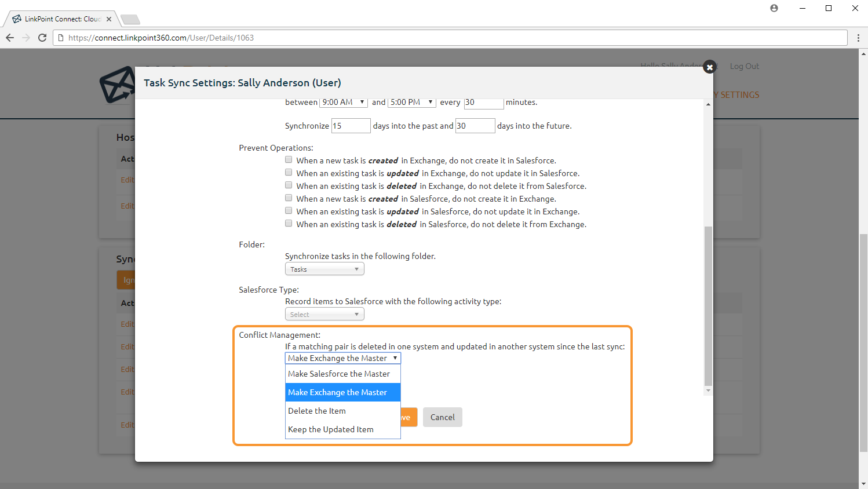The height and width of the screenshot is (489, 868).
Task: Reload the current page
Action: pos(42,38)
